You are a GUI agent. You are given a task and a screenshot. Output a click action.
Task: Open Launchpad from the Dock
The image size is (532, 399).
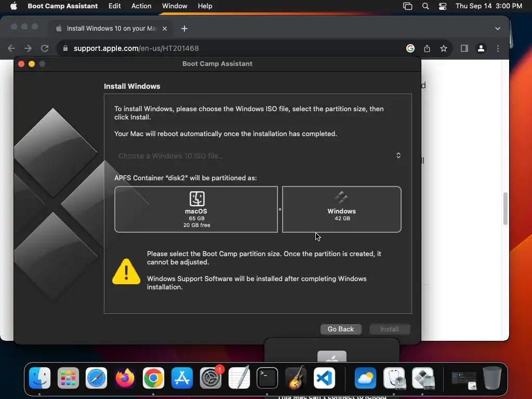(68, 378)
